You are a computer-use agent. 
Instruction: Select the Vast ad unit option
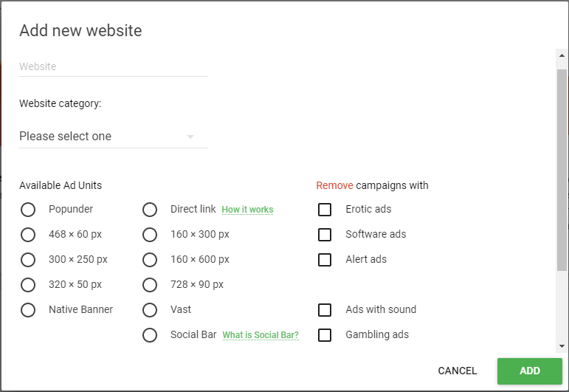(150, 310)
